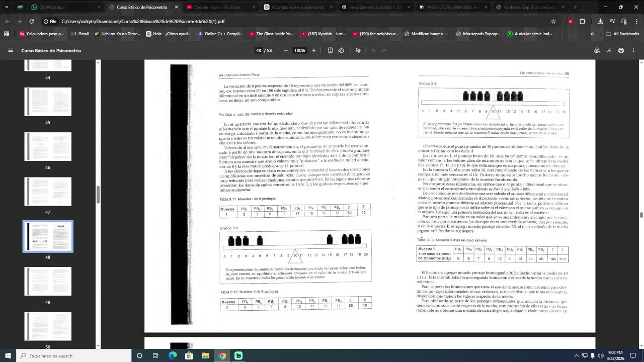
Task: Click the page number field 48
Action: [259, 50]
